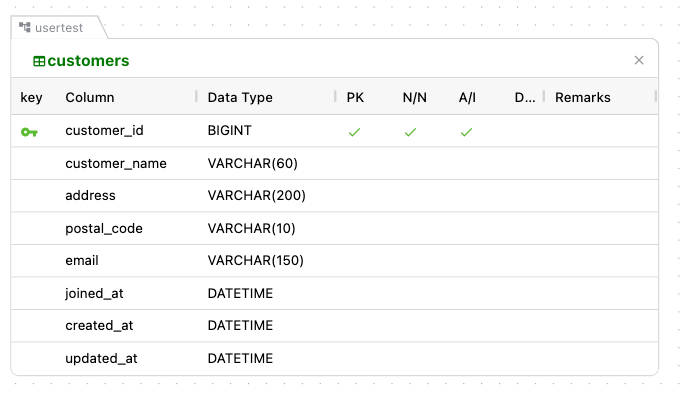Select the created_at column name

click(x=99, y=325)
